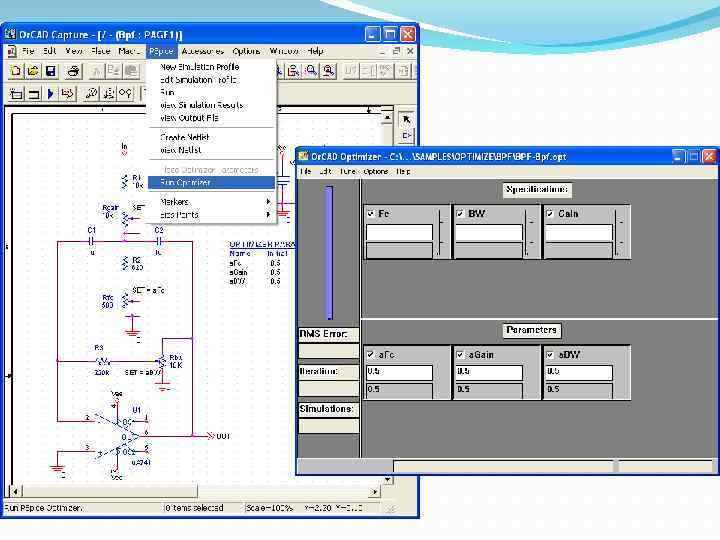
Task: Click the schematic vertical scrollbar down arrow
Action: (x=388, y=480)
